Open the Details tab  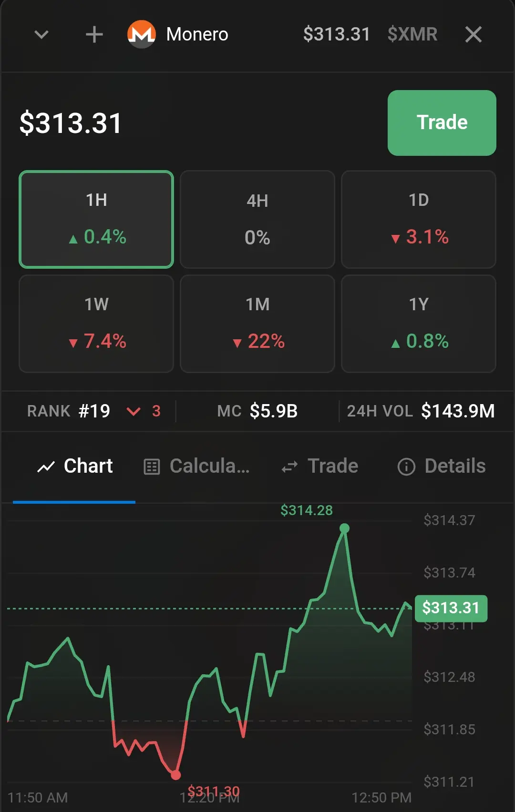(442, 467)
